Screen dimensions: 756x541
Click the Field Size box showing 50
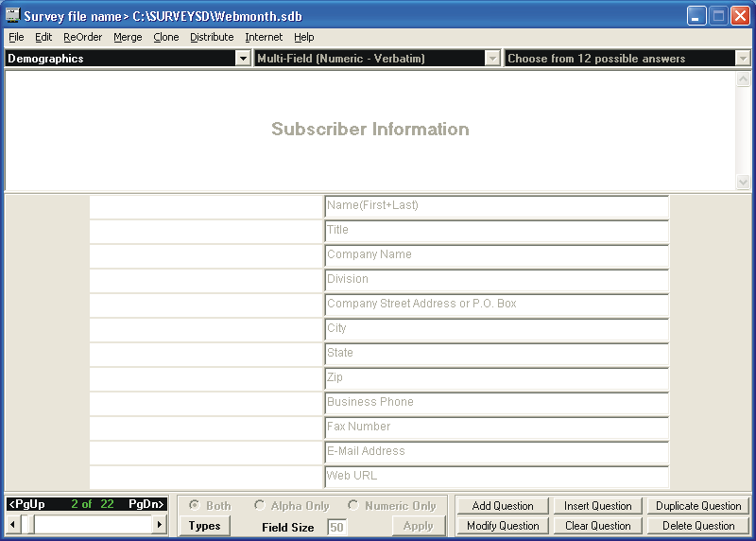pos(336,527)
